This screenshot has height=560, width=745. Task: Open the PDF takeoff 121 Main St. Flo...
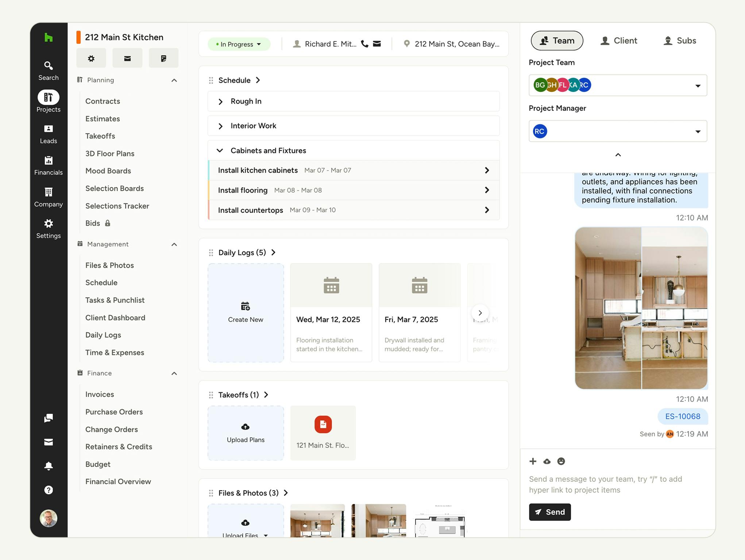point(323,433)
